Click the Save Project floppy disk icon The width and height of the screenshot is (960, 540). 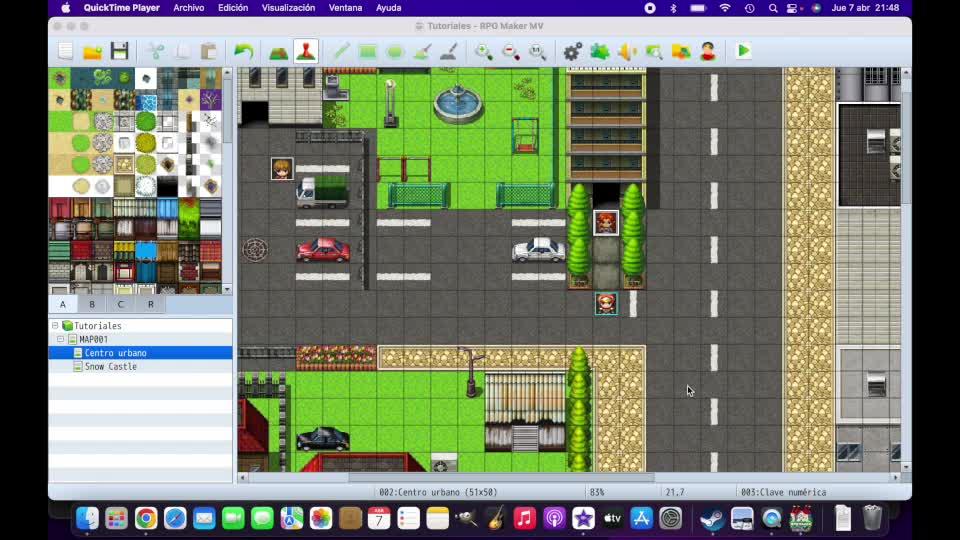tap(119, 51)
